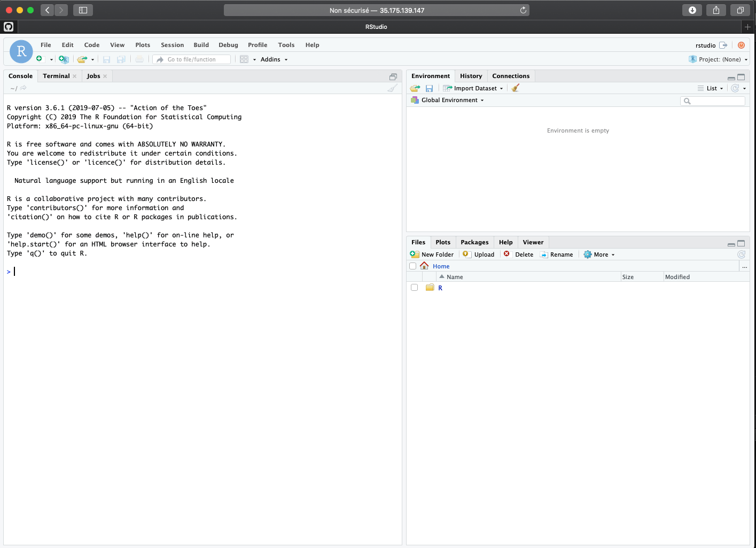Open the Addins dropdown

[x=274, y=59]
